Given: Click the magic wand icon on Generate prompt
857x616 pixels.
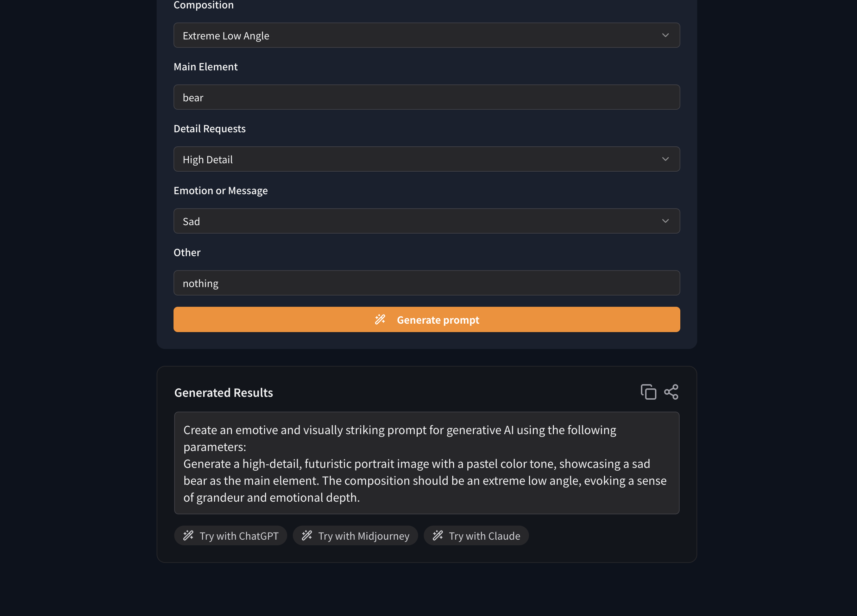Looking at the screenshot, I should [380, 319].
